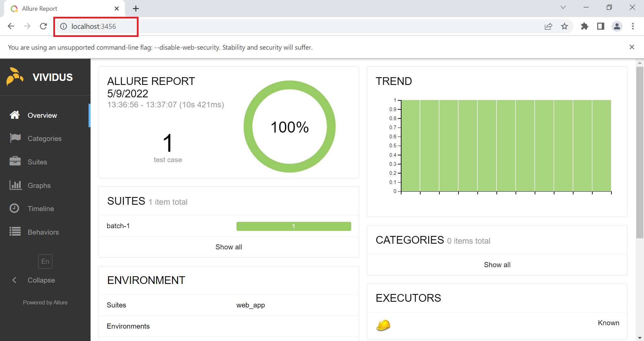Image resolution: width=644 pixels, height=341 pixels.
Task: Click the green batch-1 progress bar
Action: tap(293, 226)
